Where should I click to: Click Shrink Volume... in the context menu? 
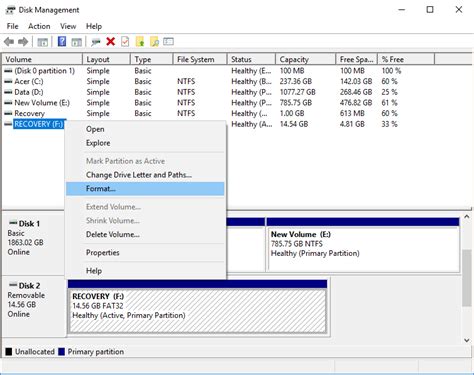(145, 221)
